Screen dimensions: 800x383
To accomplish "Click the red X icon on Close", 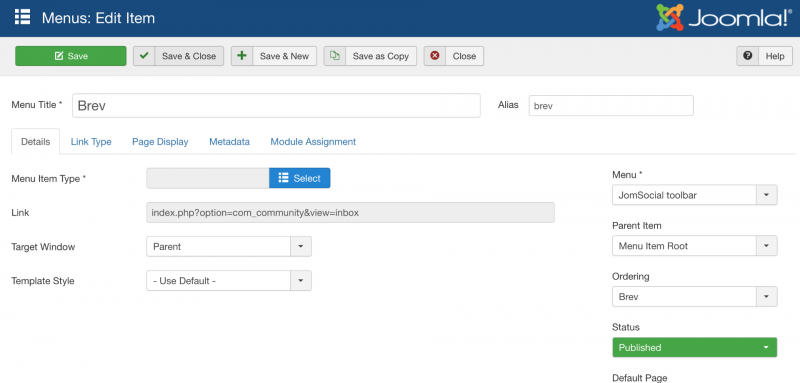I will pos(435,56).
